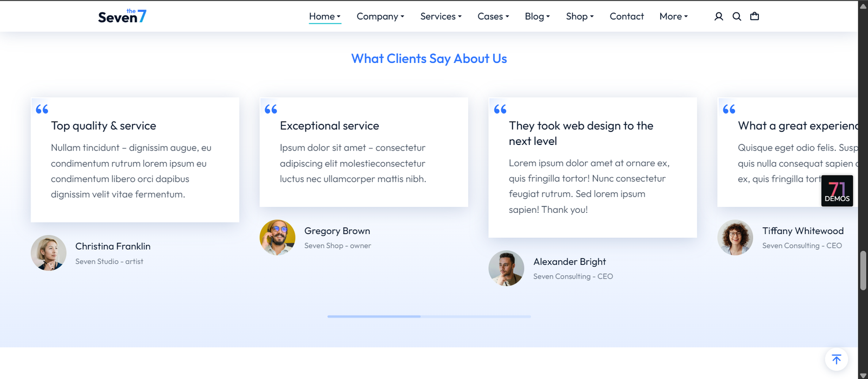Click the 71 Demos badge
The height and width of the screenshot is (379, 868).
coord(837,191)
